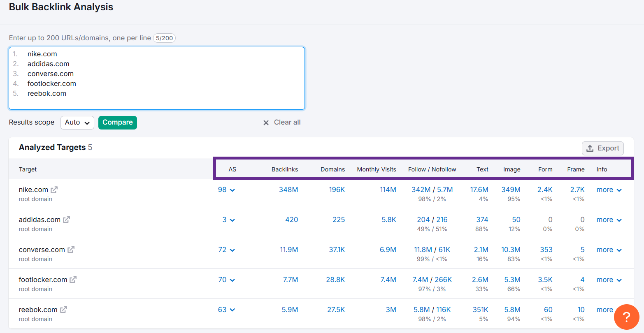Viewport: 644px width, 333px height.
Task: Open reebok.com external link icon
Action: (x=63, y=310)
